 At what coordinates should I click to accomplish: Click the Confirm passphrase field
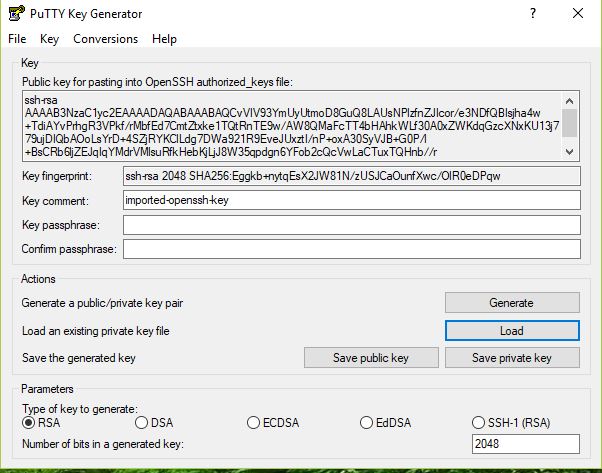coord(352,249)
